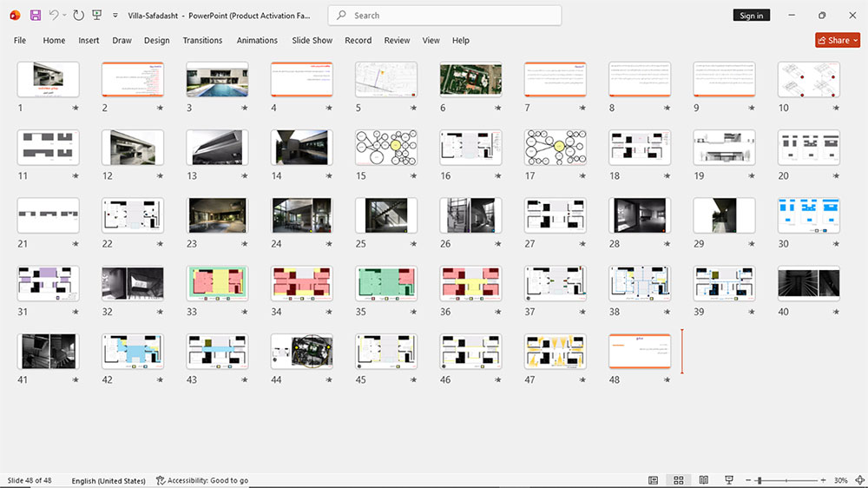Open Customize Quick Access Toolbar dropdown
Viewport: 868px width, 488px height.
115,16
